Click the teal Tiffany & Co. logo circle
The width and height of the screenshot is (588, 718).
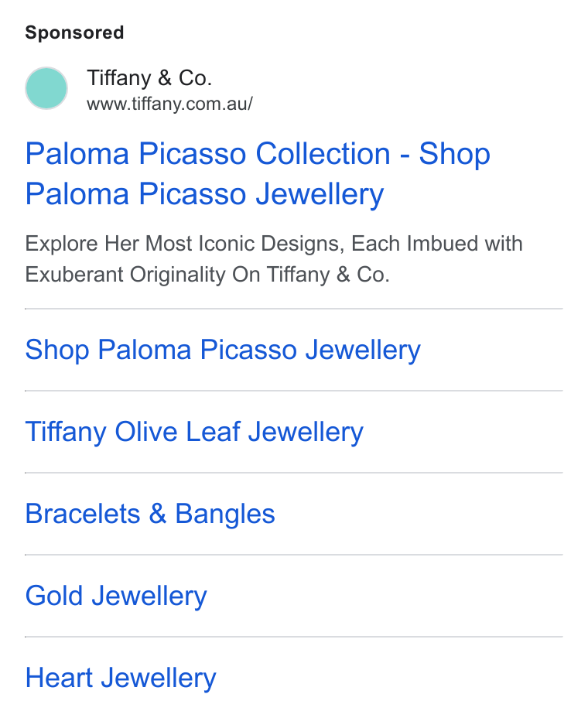[x=46, y=88]
